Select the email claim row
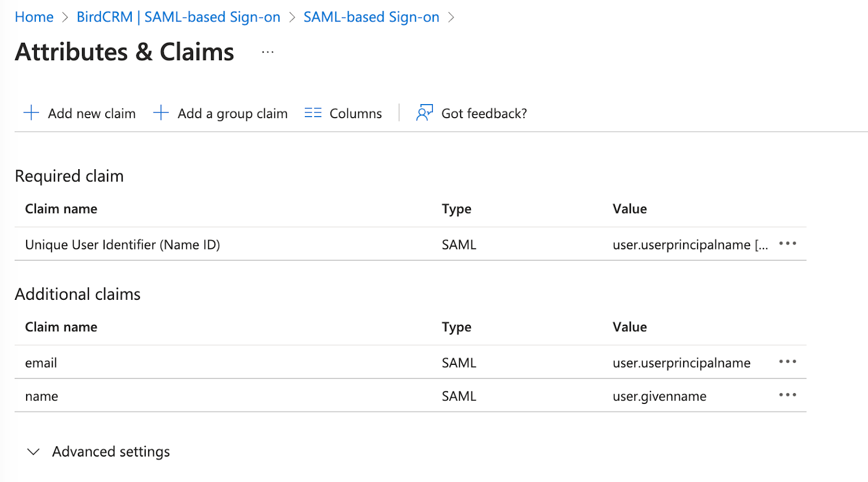The image size is (868, 482). pyautogui.click(x=41, y=363)
